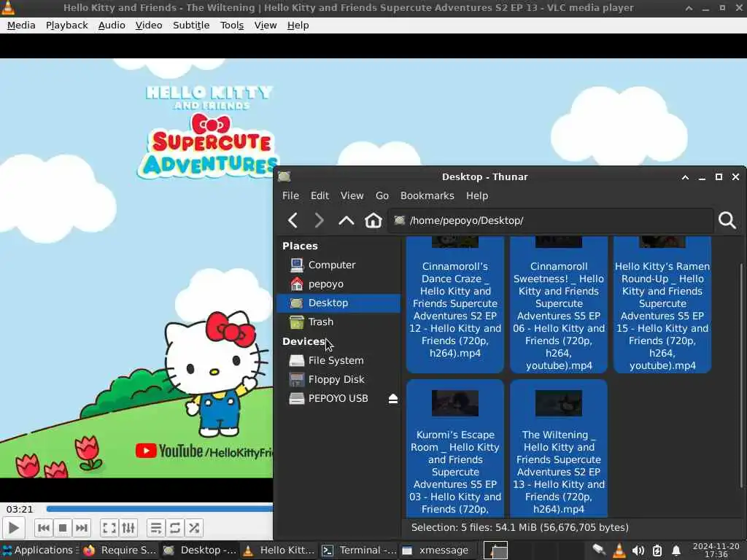This screenshot has width=747, height=560.
Task: Click Kuromi's Escape Room video thumbnail
Action: pyautogui.click(x=455, y=403)
